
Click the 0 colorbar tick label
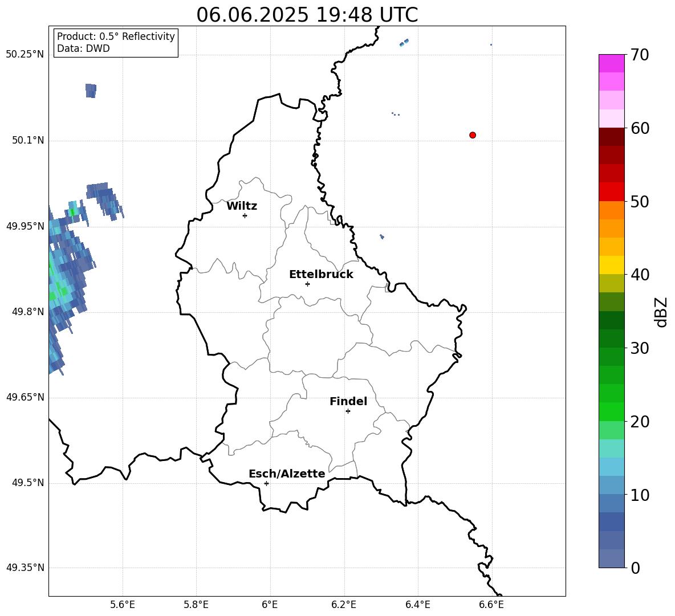[x=635, y=568]
